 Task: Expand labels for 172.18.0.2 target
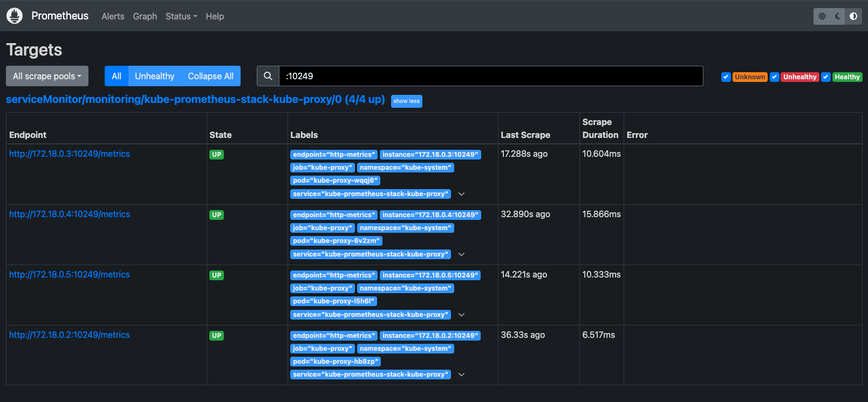(461, 375)
